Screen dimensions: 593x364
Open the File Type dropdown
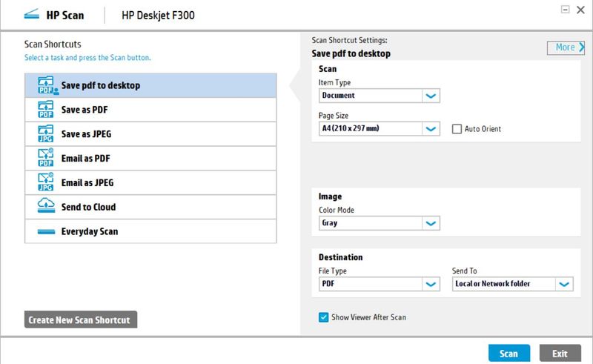point(380,284)
